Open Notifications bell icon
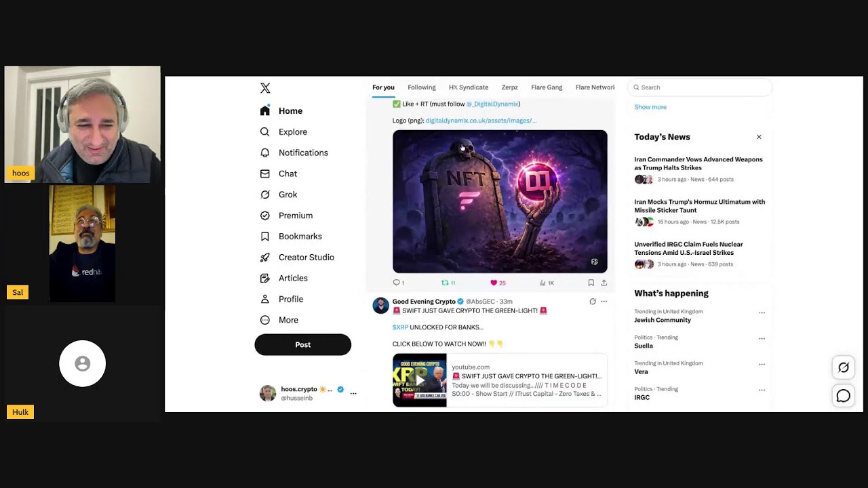The image size is (868, 488). pyautogui.click(x=265, y=152)
